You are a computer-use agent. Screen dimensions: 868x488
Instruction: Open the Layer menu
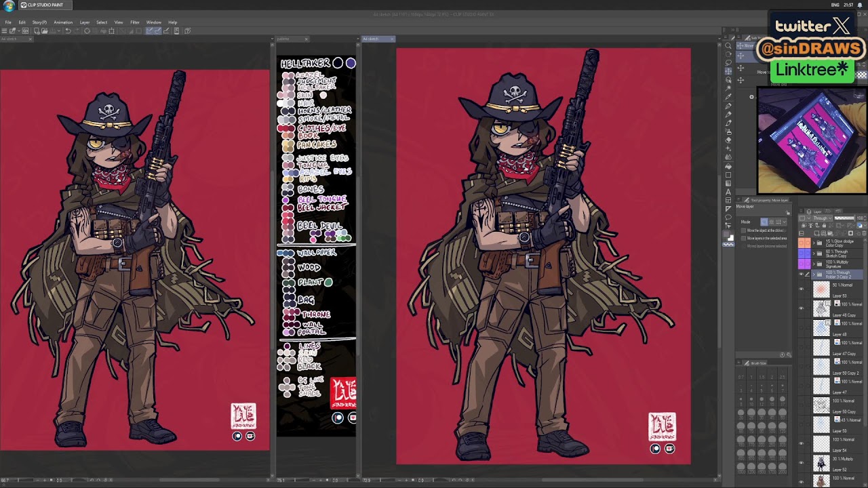click(85, 22)
